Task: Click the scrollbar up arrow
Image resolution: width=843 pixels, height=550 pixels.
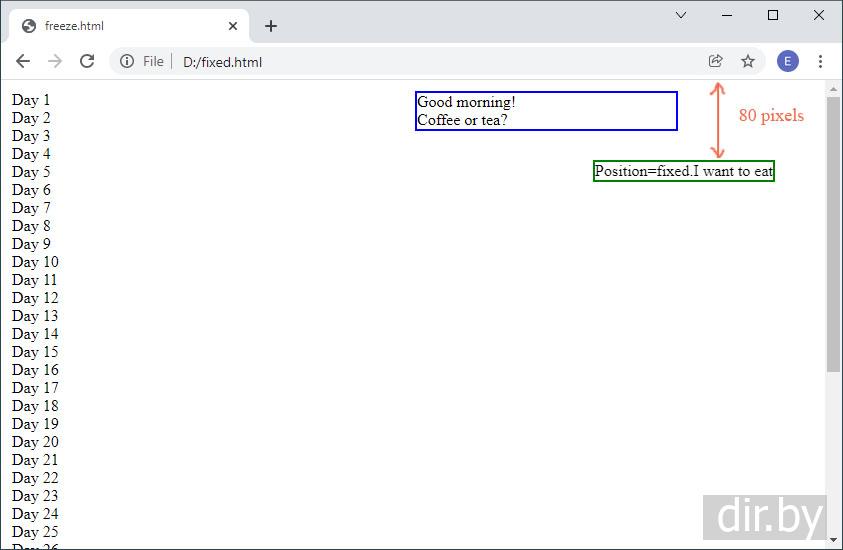Action: [x=834, y=90]
